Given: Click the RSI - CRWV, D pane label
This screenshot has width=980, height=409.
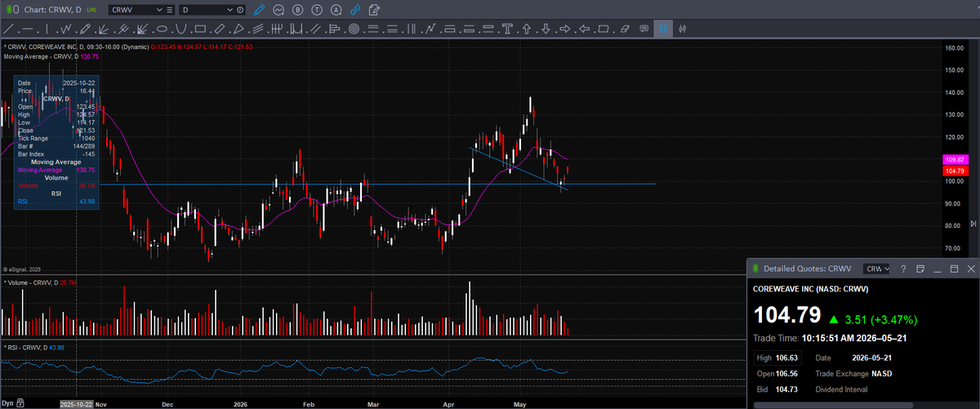Looking at the screenshot, I should (26, 348).
